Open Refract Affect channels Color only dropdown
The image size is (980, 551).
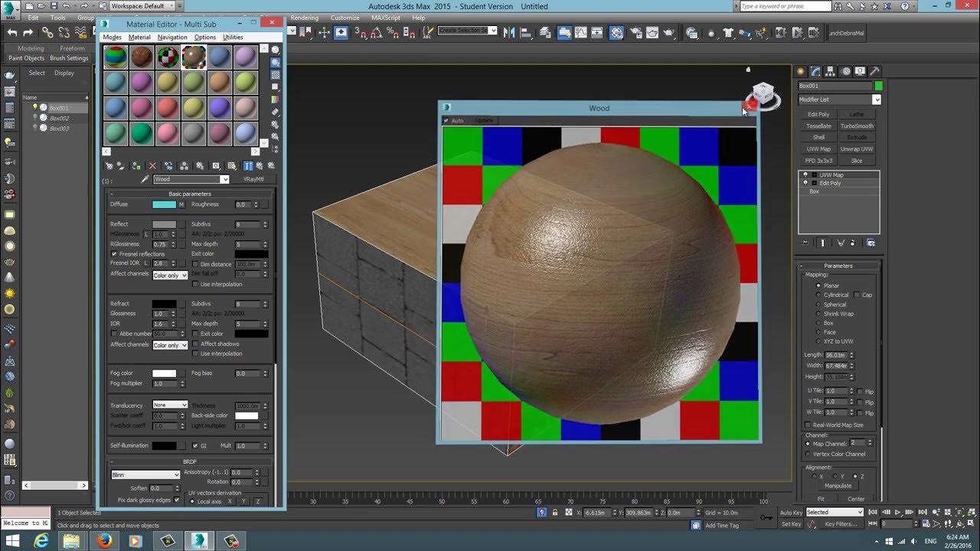pos(170,345)
